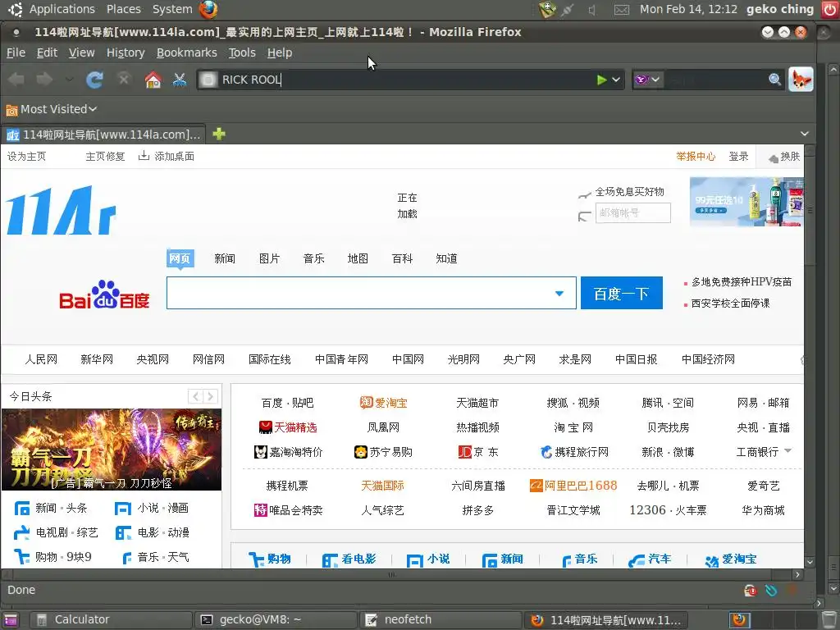Image resolution: width=840 pixels, height=630 pixels.
Task: Expand the 工商银行 dropdown arrow
Action: [787, 450]
